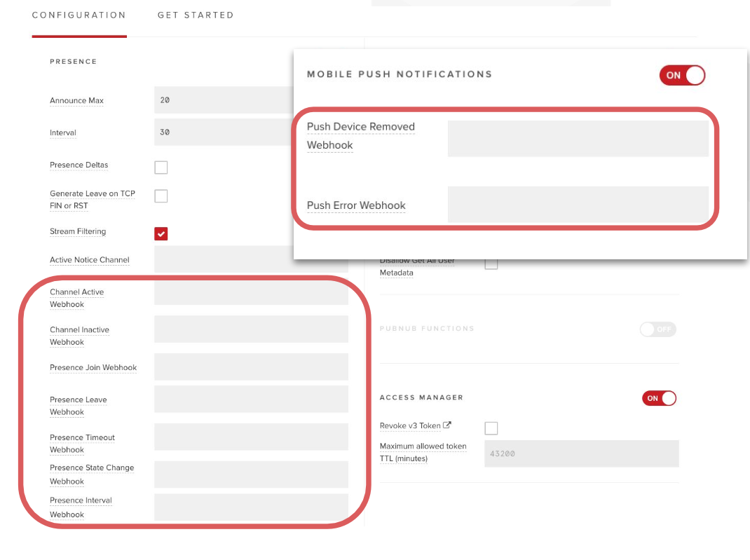Check Generate Leave on TCP FIN or RST

pyautogui.click(x=161, y=196)
